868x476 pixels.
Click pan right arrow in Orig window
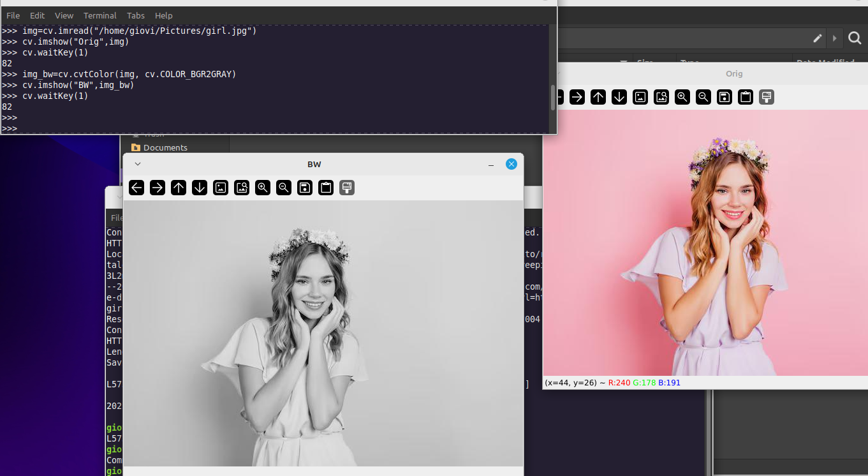577,97
